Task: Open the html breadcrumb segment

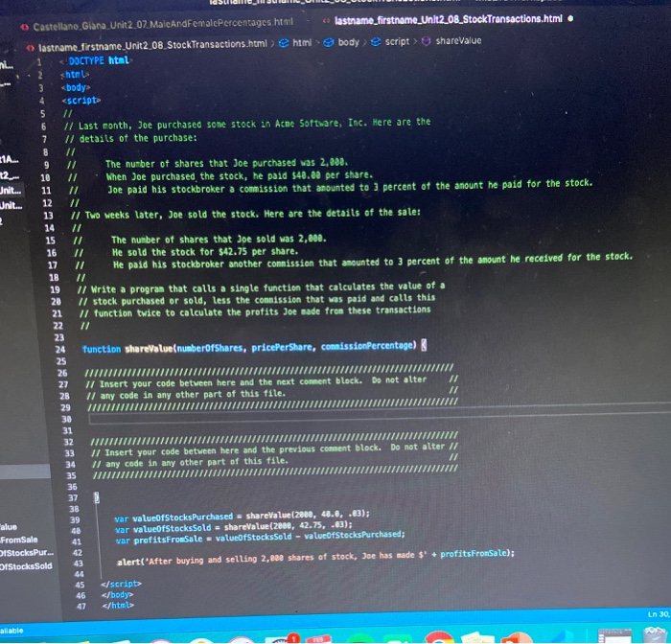Action: pos(302,43)
